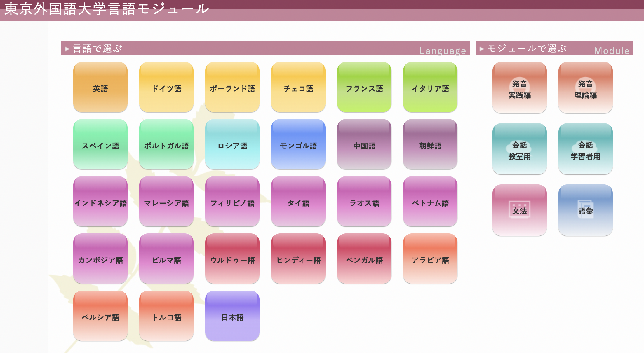
Task: Open the ラオス語 tile
Action: click(364, 201)
